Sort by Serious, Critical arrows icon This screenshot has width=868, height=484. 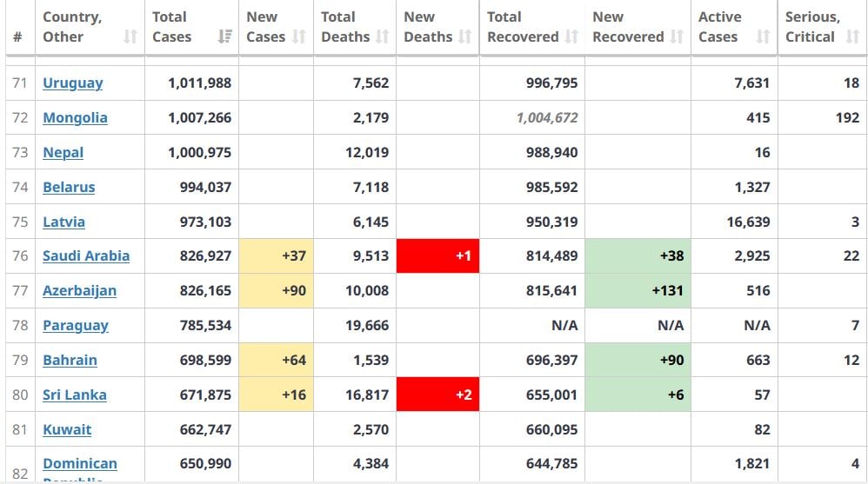click(x=852, y=36)
